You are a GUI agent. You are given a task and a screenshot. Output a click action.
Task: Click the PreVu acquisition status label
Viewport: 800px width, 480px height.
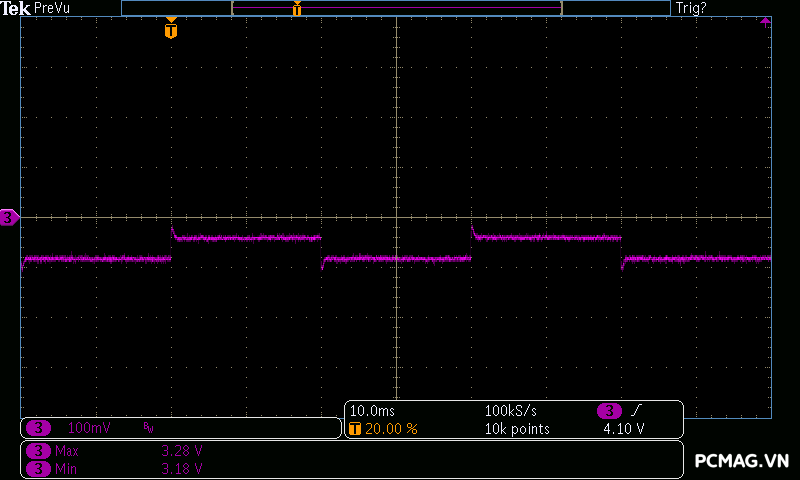[x=51, y=8]
